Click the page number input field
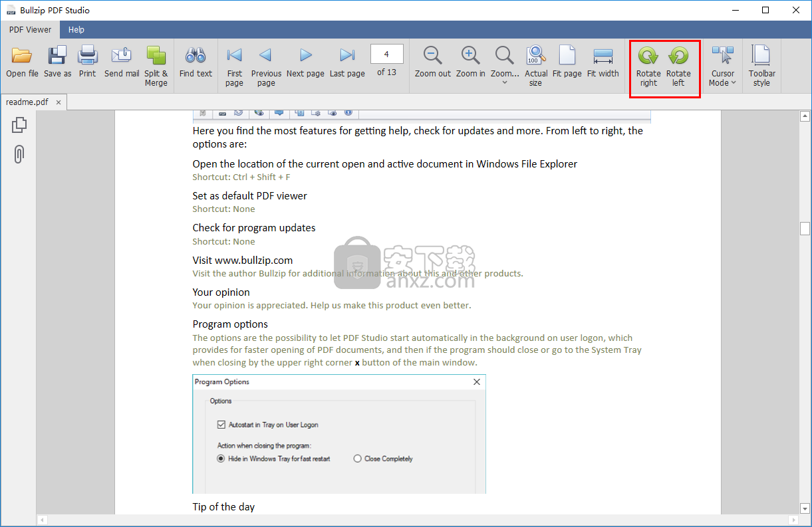The image size is (812, 527). [x=386, y=54]
